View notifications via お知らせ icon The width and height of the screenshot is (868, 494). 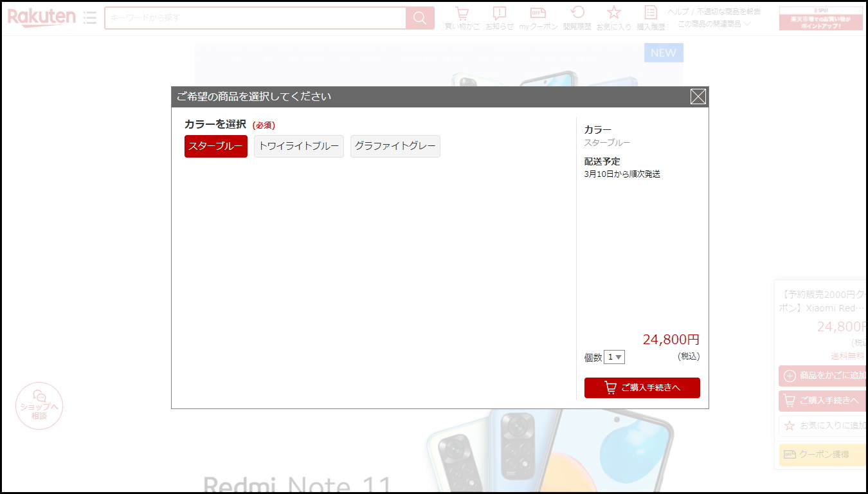tap(500, 18)
